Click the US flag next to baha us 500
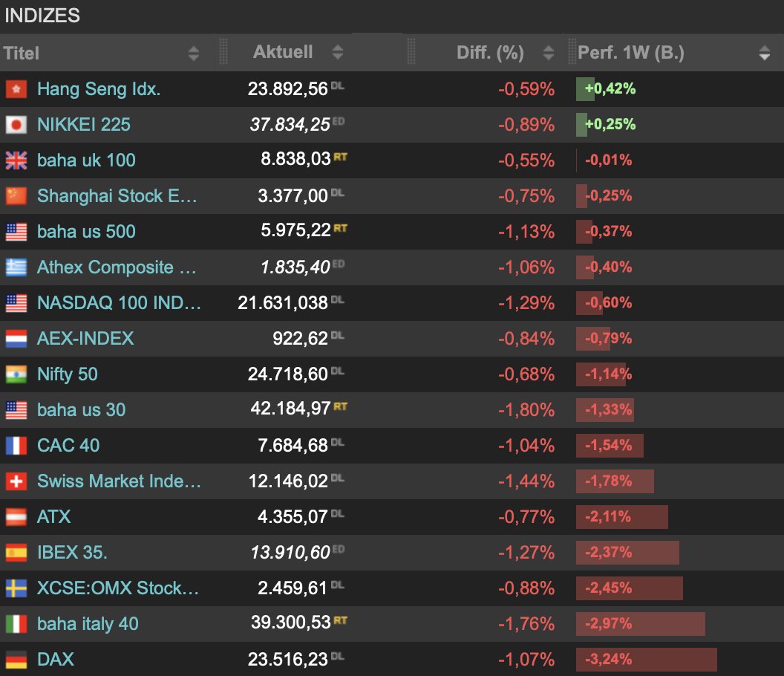This screenshot has height=676, width=784. point(16,233)
